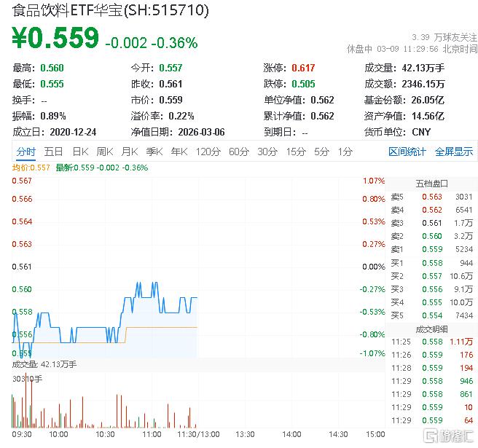Click the 成交额 value 2346.15万
The width and height of the screenshot is (478, 448).
423,84
